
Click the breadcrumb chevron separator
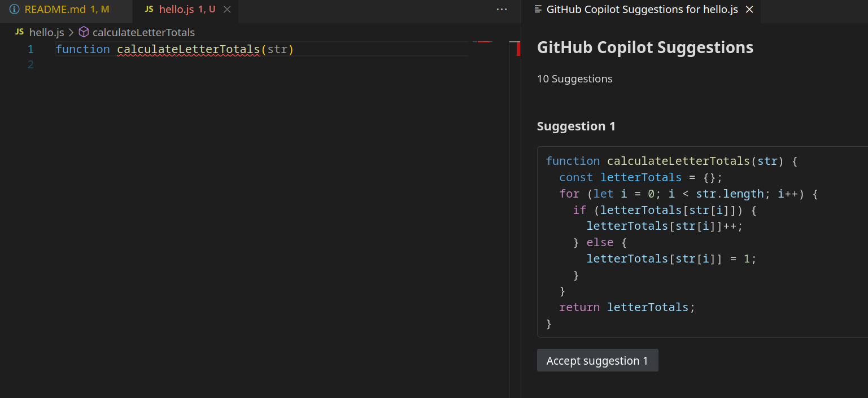pyautogui.click(x=71, y=32)
